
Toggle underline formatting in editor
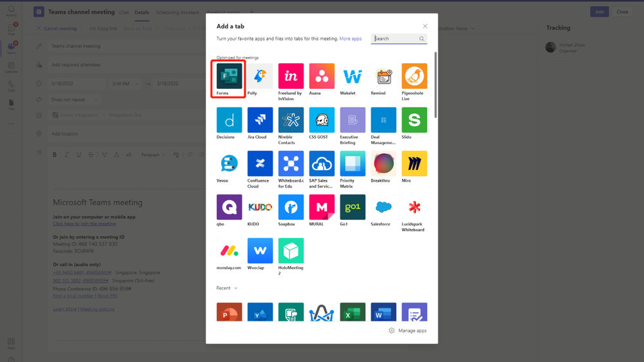tap(79, 155)
